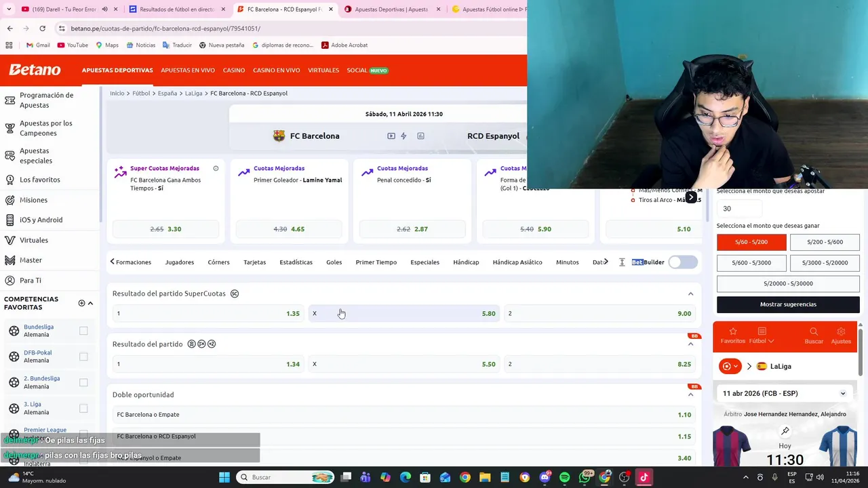Check the DFB-Pokal checkbox
This screenshot has width=868, height=488.
tap(83, 357)
